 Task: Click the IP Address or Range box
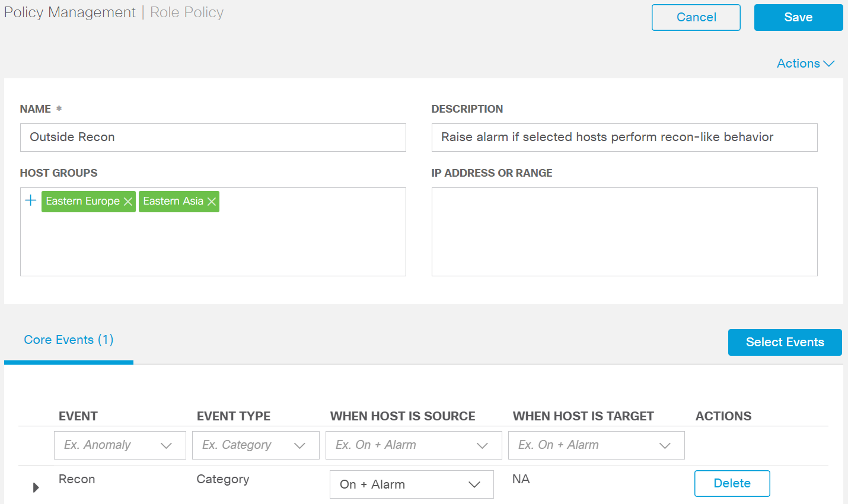[624, 232]
